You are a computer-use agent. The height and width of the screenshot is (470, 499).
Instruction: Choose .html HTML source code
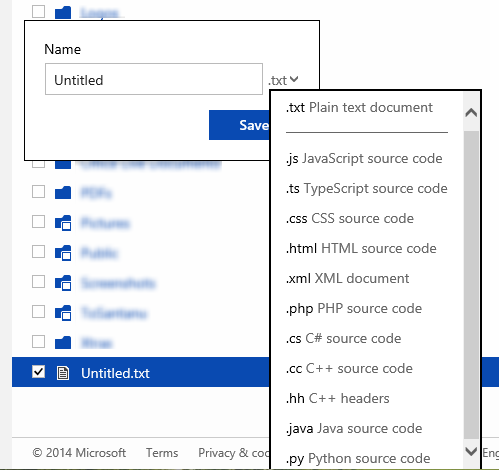pos(361,249)
